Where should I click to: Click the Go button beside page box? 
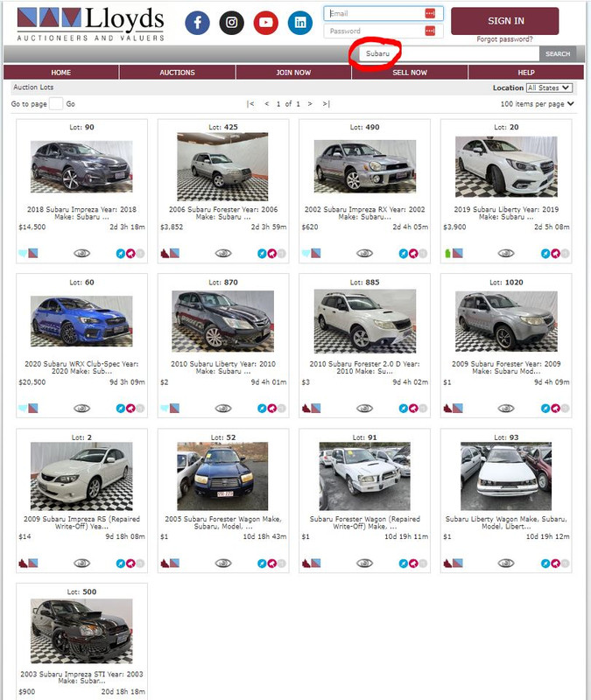click(x=71, y=104)
